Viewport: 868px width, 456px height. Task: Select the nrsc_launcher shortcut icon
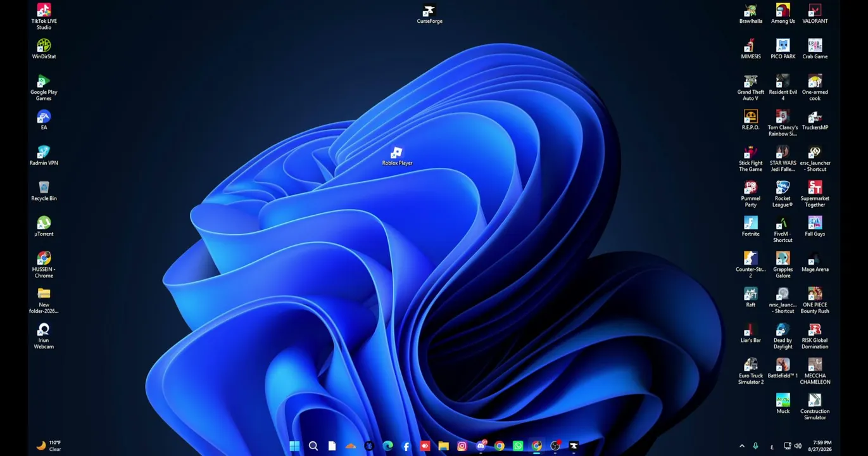(783, 300)
